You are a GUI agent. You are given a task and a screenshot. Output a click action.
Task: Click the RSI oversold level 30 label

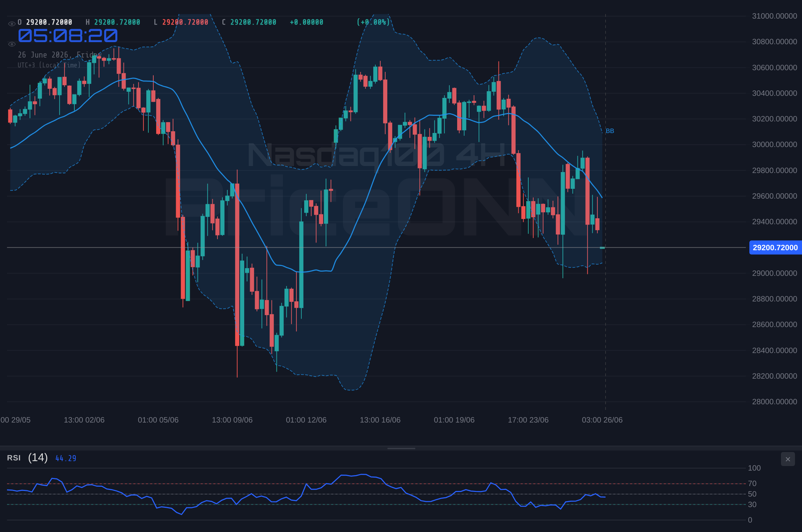752,505
